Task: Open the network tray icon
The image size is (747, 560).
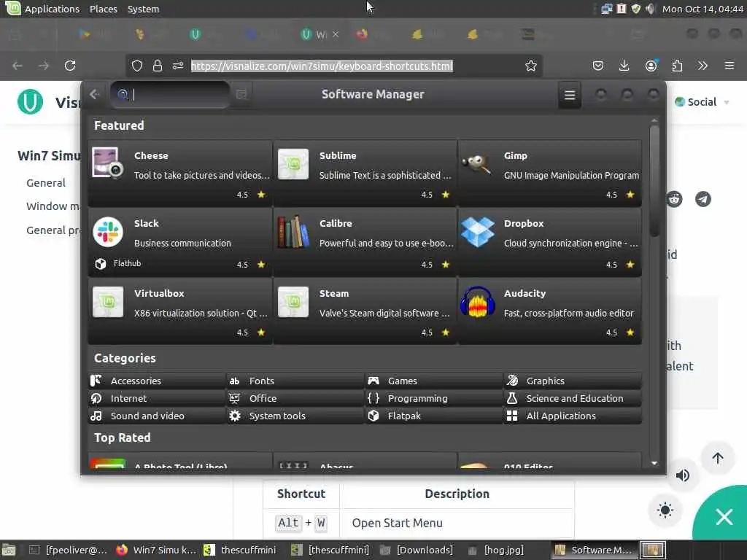Action: (x=606, y=9)
